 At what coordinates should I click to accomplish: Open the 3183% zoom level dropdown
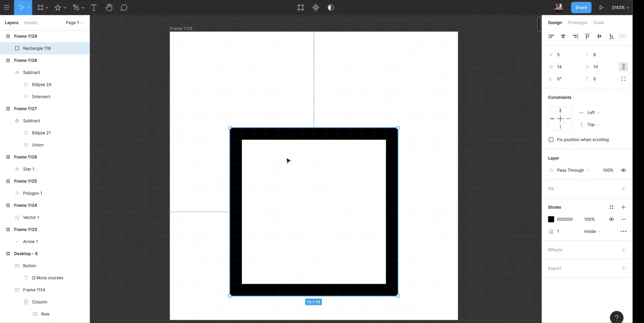coord(620,8)
